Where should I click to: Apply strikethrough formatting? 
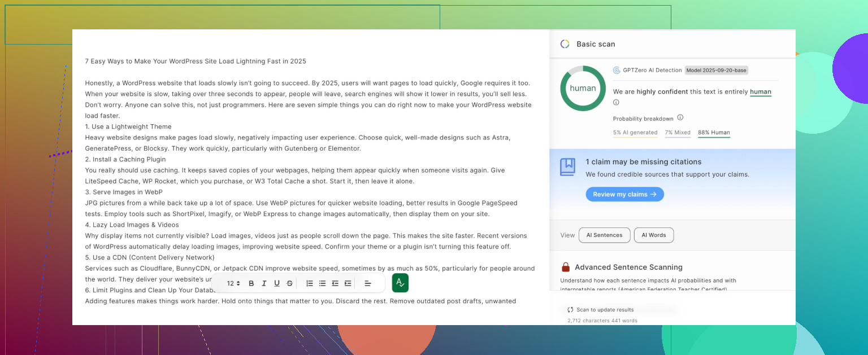tap(290, 283)
